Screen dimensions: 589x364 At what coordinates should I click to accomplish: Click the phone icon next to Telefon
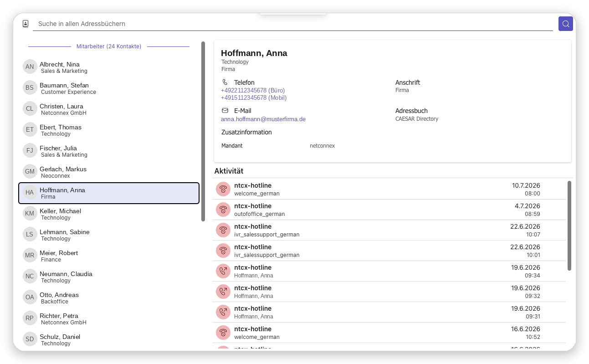[x=225, y=82]
